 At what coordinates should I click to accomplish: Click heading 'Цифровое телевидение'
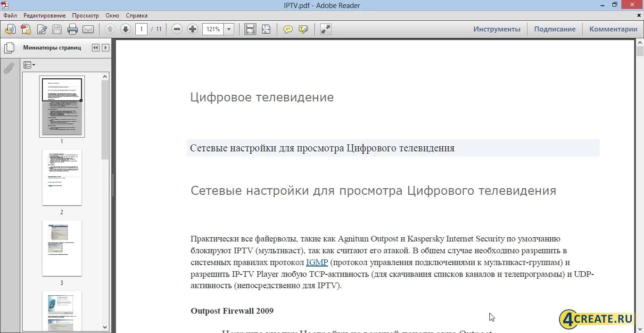(x=262, y=98)
